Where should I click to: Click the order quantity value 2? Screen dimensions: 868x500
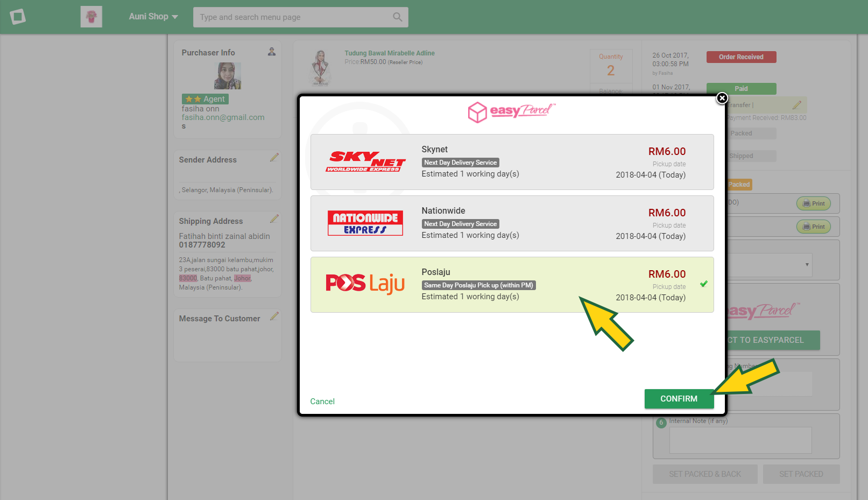click(611, 71)
